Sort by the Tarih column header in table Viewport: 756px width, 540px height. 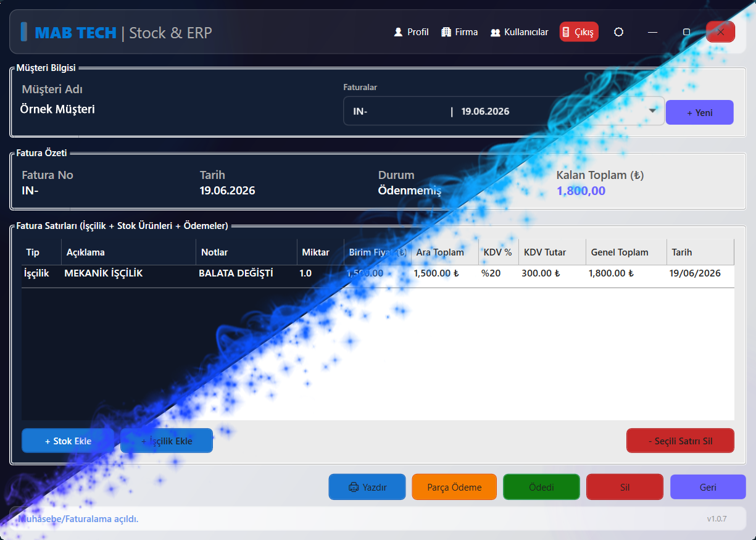click(x=700, y=252)
